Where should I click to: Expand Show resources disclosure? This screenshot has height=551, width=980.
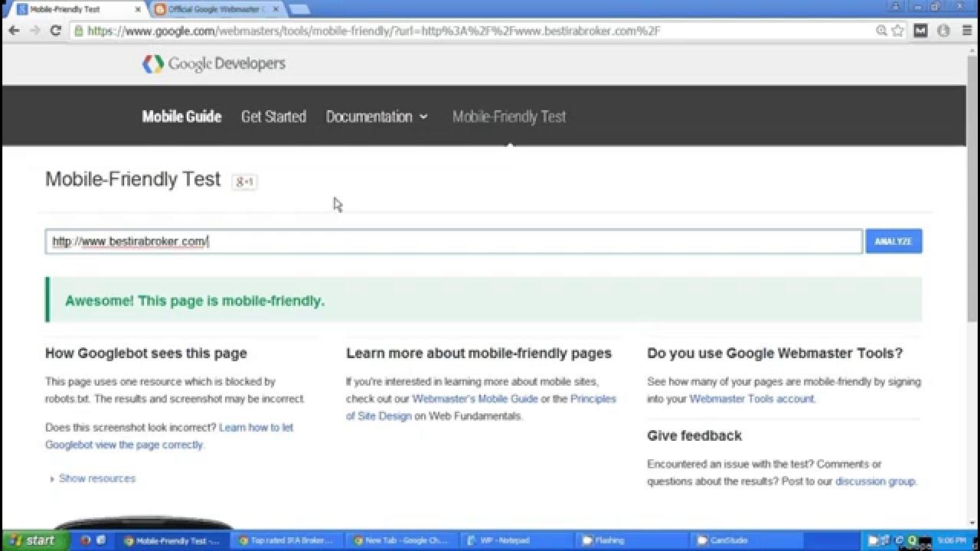coord(92,478)
